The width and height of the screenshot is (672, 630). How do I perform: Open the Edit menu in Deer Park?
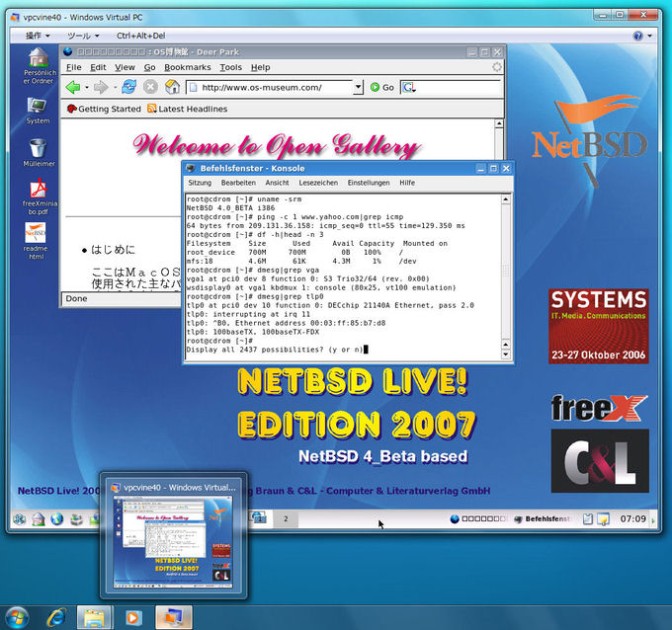click(x=98, y=67)
